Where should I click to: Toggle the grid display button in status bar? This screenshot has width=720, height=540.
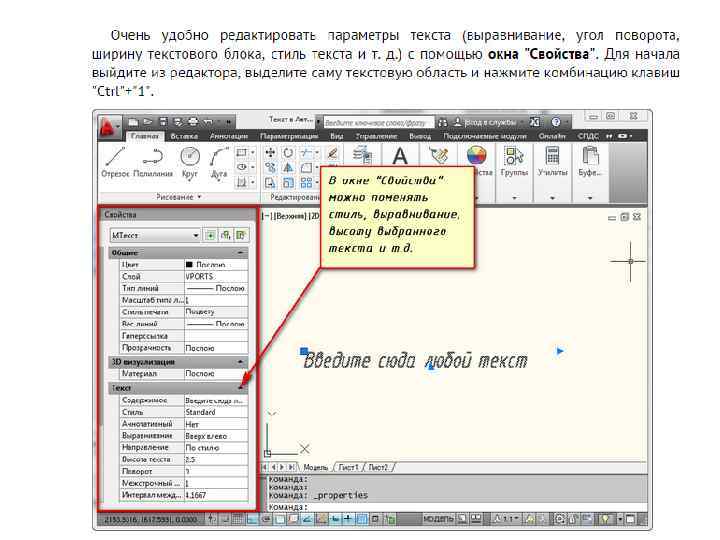237,519
